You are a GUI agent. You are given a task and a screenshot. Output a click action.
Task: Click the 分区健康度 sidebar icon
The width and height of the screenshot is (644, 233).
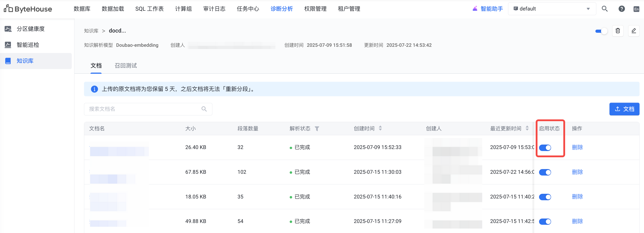pyautogui.click(x=8, y=29)
